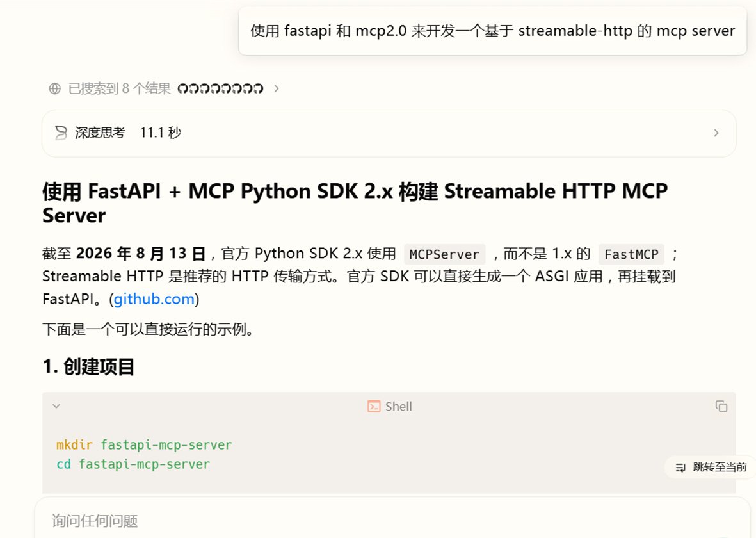Click the FastMCP inline code
756x538 pixels.
tap(631, 254)
